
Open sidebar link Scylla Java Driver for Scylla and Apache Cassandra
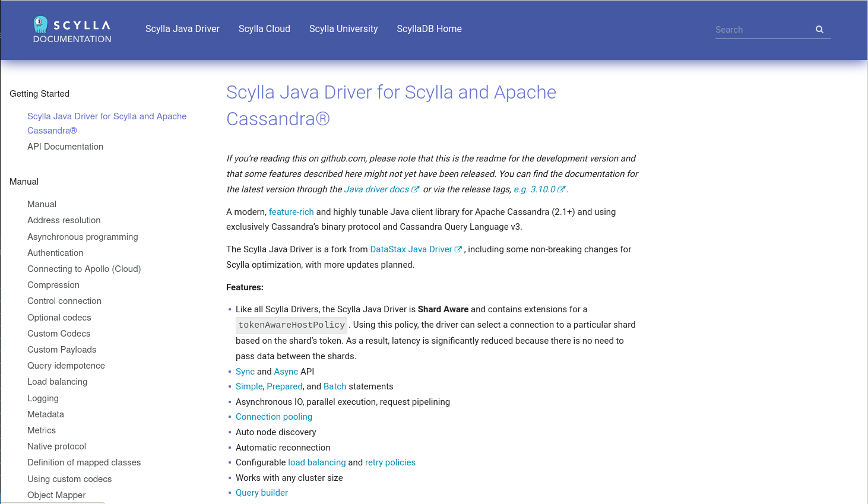107,123
